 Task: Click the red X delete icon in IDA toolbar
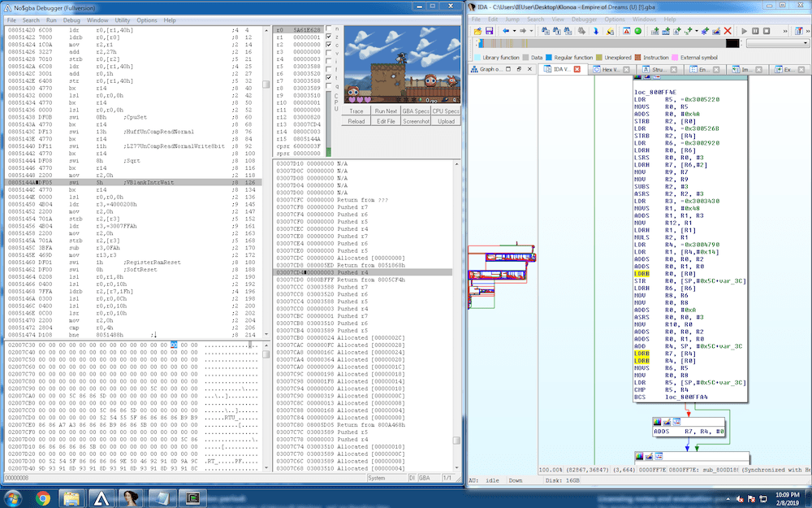pos(728,31)
